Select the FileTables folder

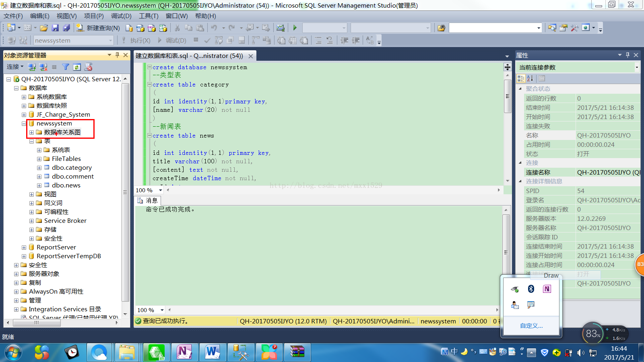click(x=66, y=159)
